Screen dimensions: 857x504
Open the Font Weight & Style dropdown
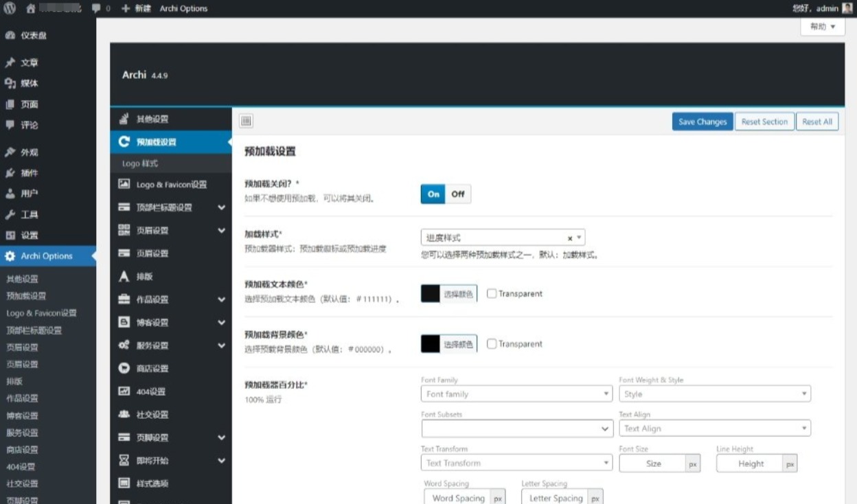click(x=715, y=394)
